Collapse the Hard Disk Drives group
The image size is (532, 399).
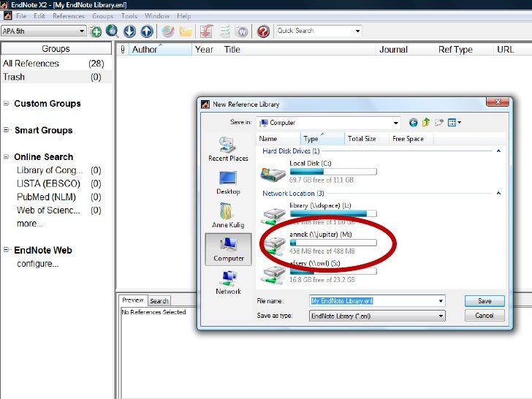click(x=498, y=151)
